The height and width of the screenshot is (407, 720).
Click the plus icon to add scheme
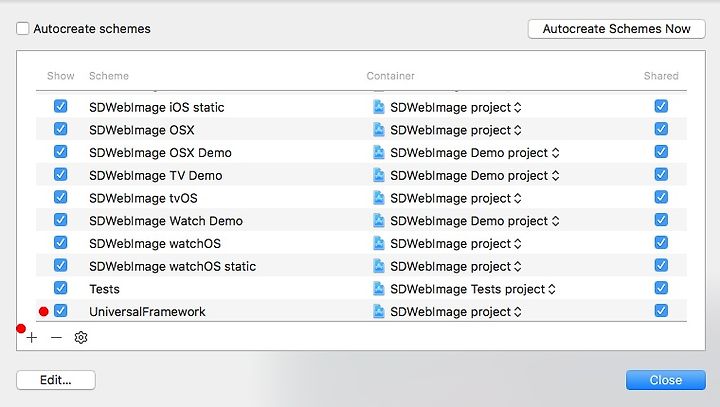[32, 338]
